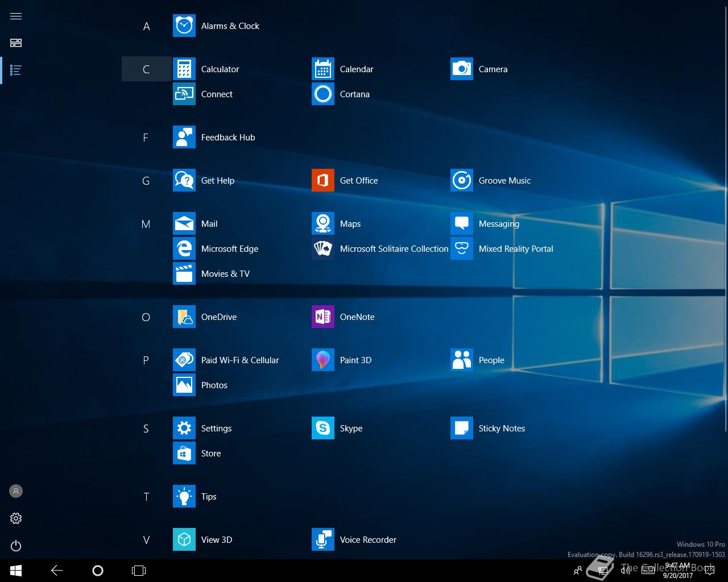Open the Calendar app icon
Screen dimensions: 728x582
coord(323,69)
